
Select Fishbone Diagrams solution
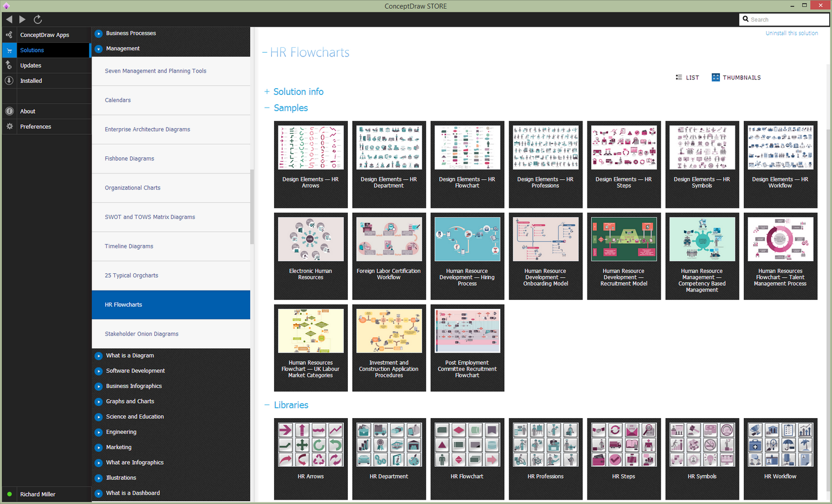click(x=171, y=159)
